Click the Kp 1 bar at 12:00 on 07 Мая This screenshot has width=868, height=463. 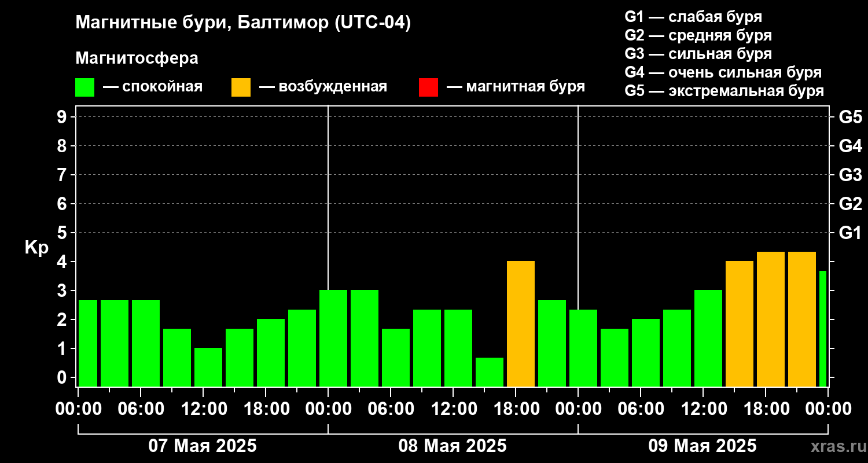[x=208, y=367]
